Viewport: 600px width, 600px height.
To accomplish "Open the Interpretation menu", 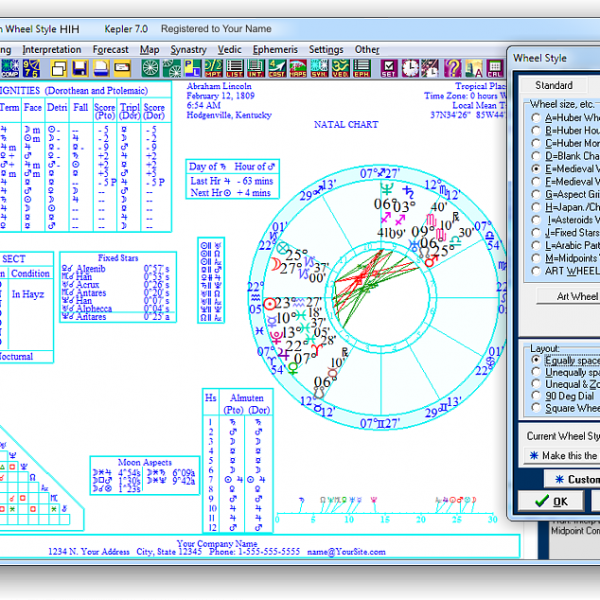I will (x=52, y=49).
